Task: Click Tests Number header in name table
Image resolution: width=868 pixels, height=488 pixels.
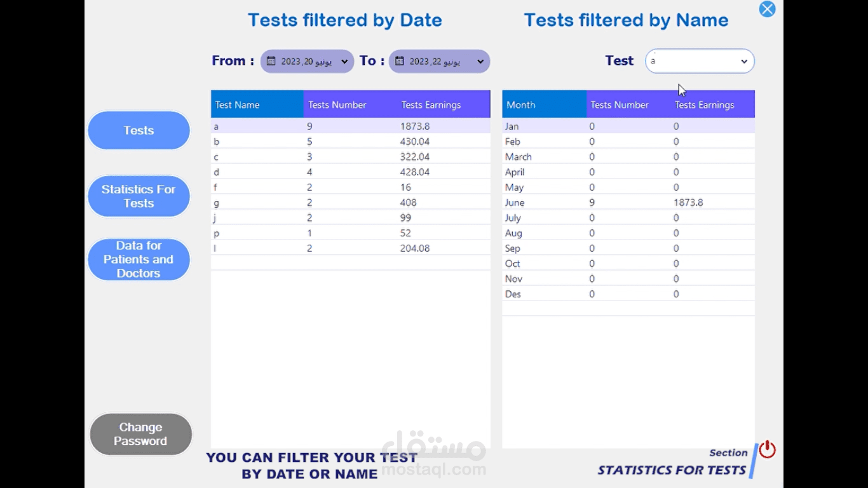Action: pyautogui.click(x=628, y=105)
